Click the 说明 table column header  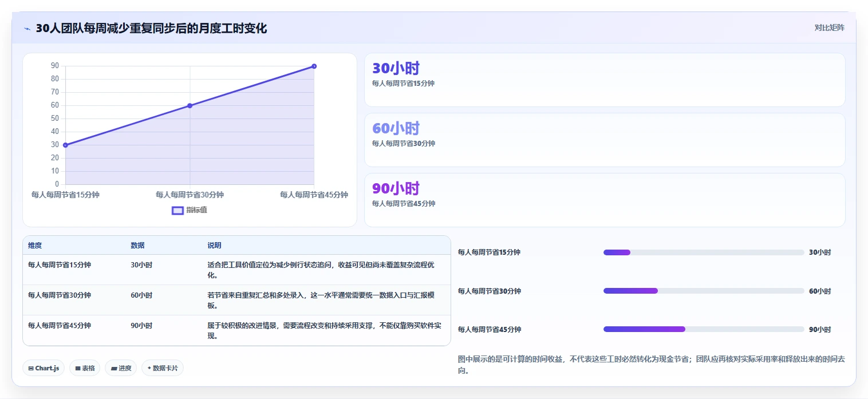pyautogui.click(x=214, y=246)
